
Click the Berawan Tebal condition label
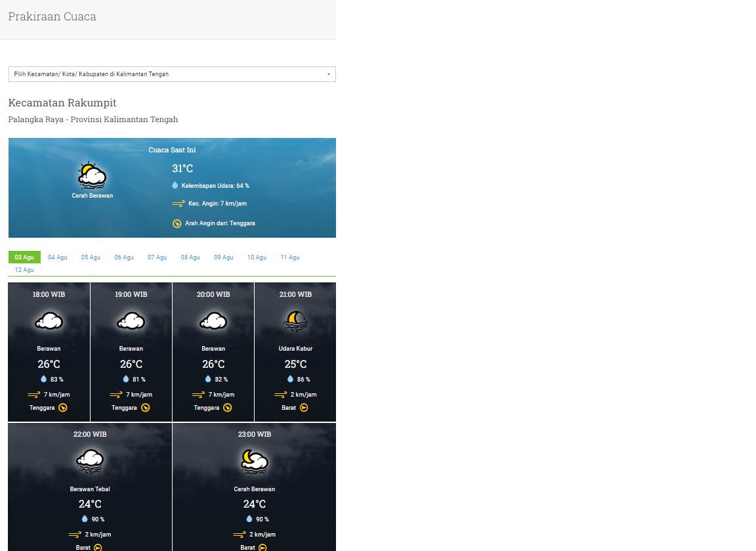(x=90, y=489)
